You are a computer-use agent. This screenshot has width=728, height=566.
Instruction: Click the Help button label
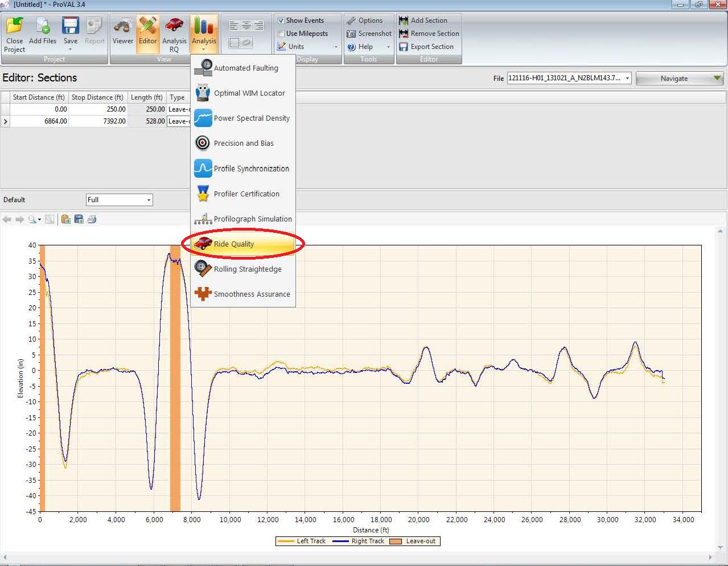tap(365, 47)
